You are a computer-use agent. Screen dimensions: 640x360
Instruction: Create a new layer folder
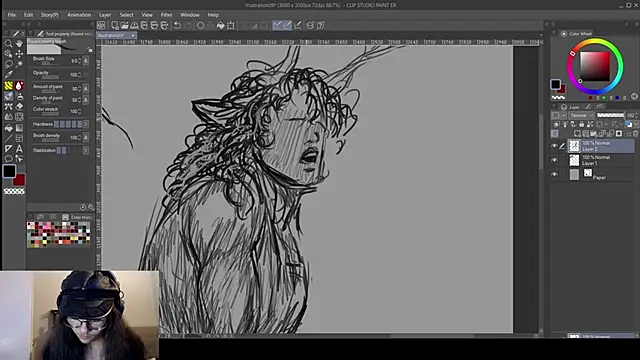tap(594, 133)
